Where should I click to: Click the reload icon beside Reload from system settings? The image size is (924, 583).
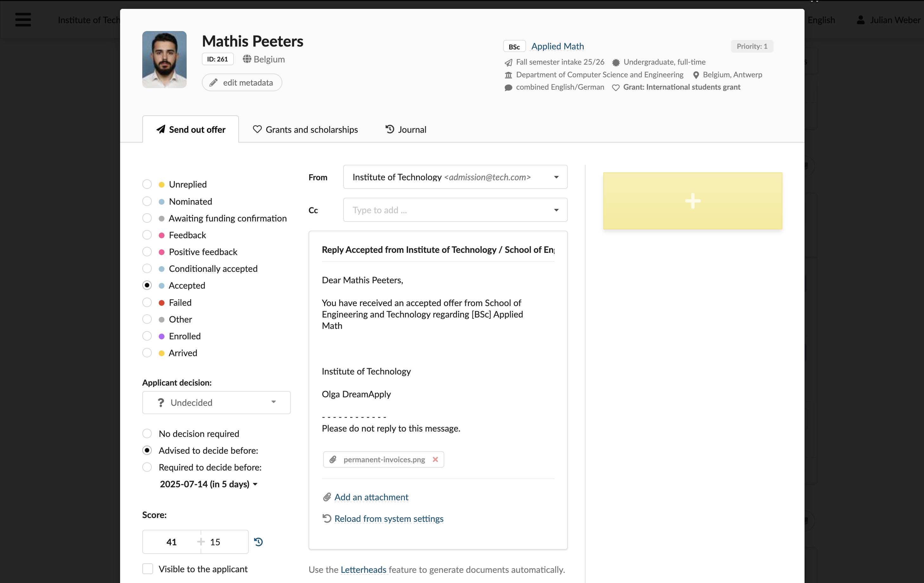pos(327,518)
